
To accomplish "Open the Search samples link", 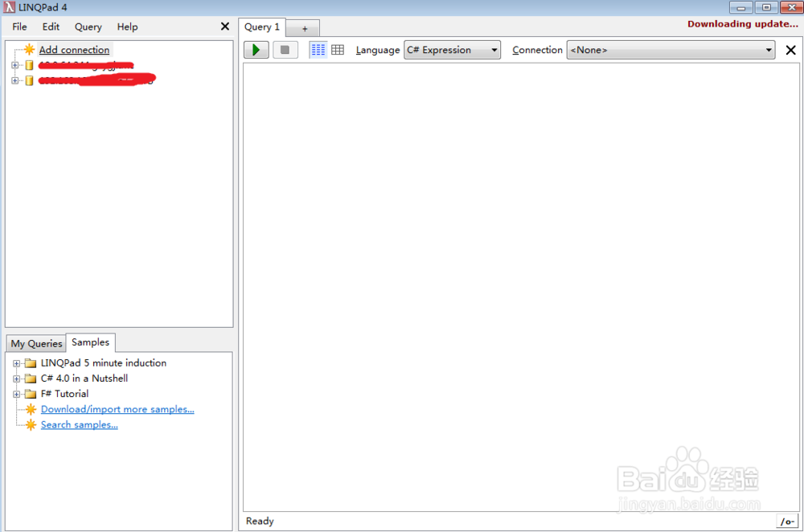I will tap(80, 424).
